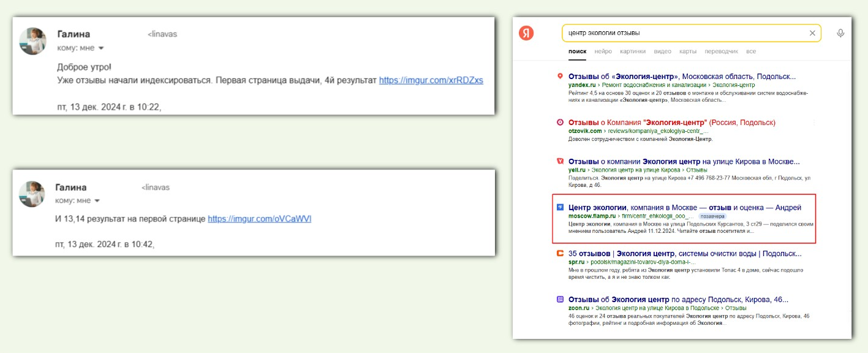Viewport: 868px width, 353px height.
Task: Clear the search query with X icon
Action: 812,33
